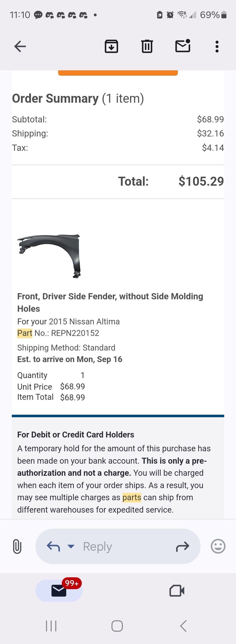Go back to the inbox

coord(20,46)
